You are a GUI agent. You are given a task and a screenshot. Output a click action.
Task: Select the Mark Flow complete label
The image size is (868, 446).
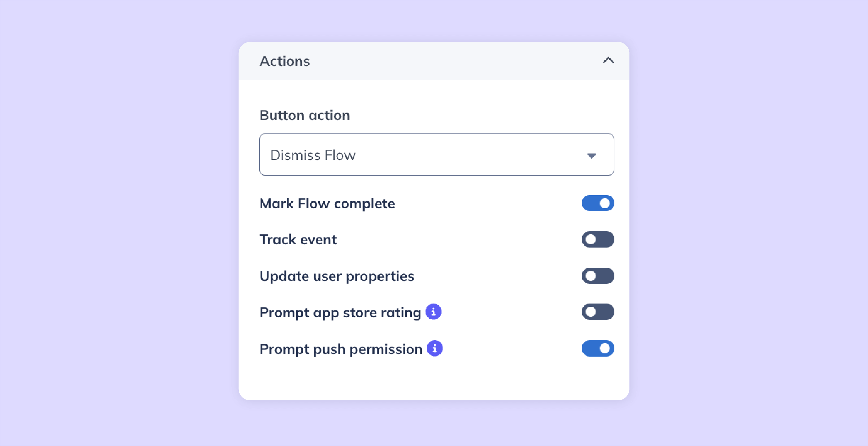(x=327, y=203)
